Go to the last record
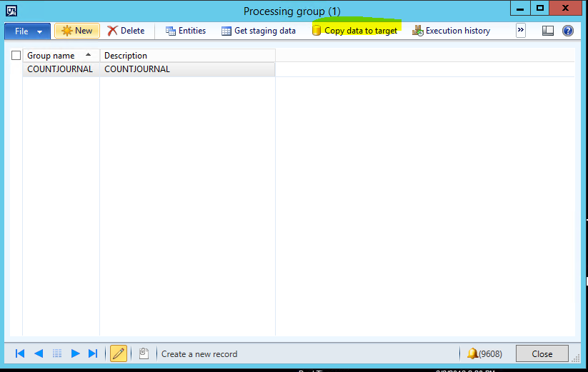This screenshot has width=588, height=372. point(93,353)
